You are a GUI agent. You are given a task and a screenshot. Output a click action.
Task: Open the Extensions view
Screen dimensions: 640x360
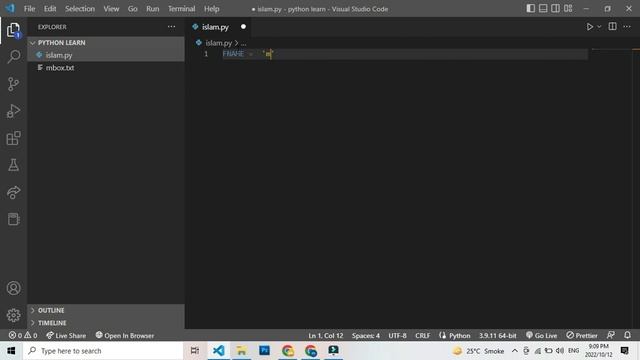(x=13, y=138)
